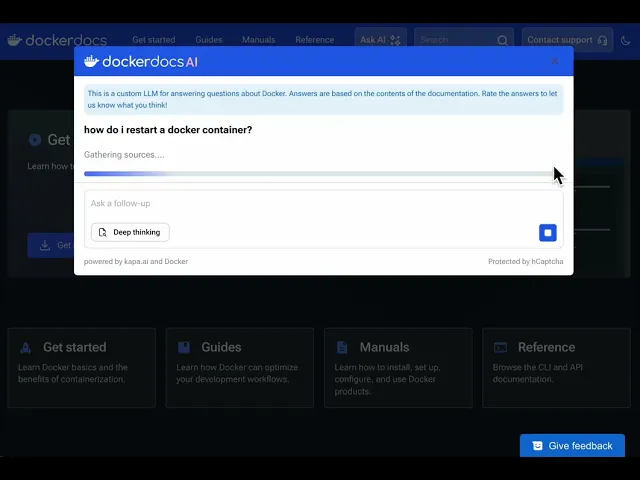Click the play icon beside Get heading
This screenshot has height=480, width=640.
click(x=35, y=140)
